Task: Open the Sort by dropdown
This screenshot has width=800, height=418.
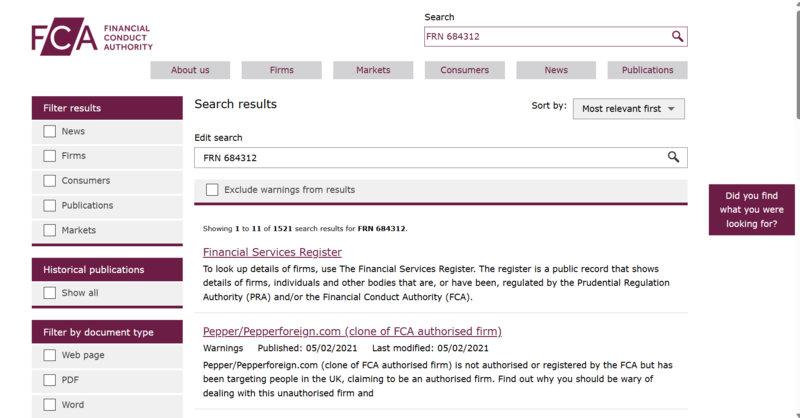Action: (628, 109)
